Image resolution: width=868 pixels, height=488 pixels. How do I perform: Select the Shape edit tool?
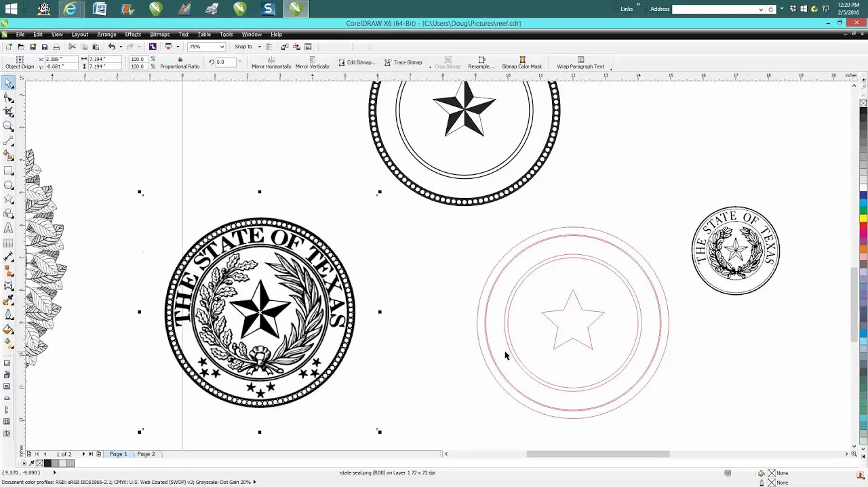pyautogui.click(x=8, y=98)
